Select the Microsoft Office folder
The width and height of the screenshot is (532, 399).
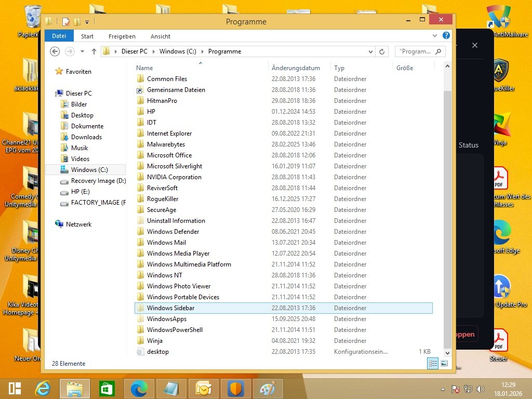point(169,155)
